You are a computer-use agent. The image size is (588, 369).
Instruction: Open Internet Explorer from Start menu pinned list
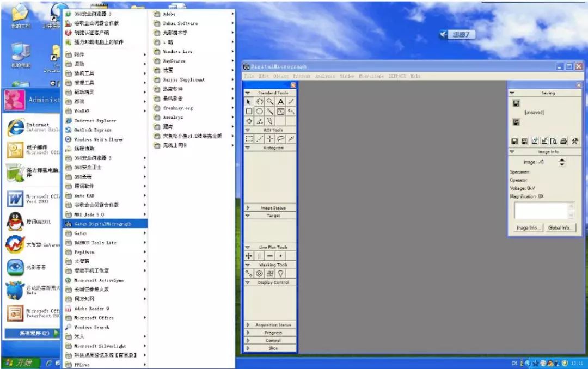(32, 127)
